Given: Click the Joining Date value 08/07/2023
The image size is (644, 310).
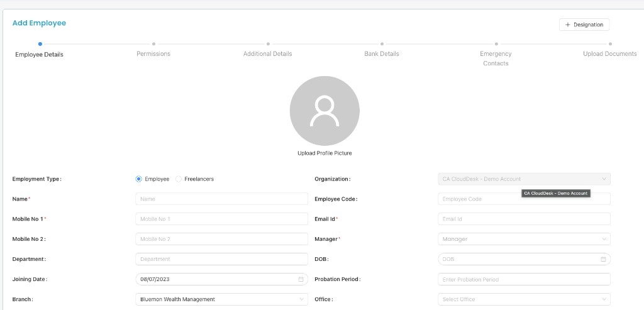Looking at the screenshot, I should tap(155, 279).
